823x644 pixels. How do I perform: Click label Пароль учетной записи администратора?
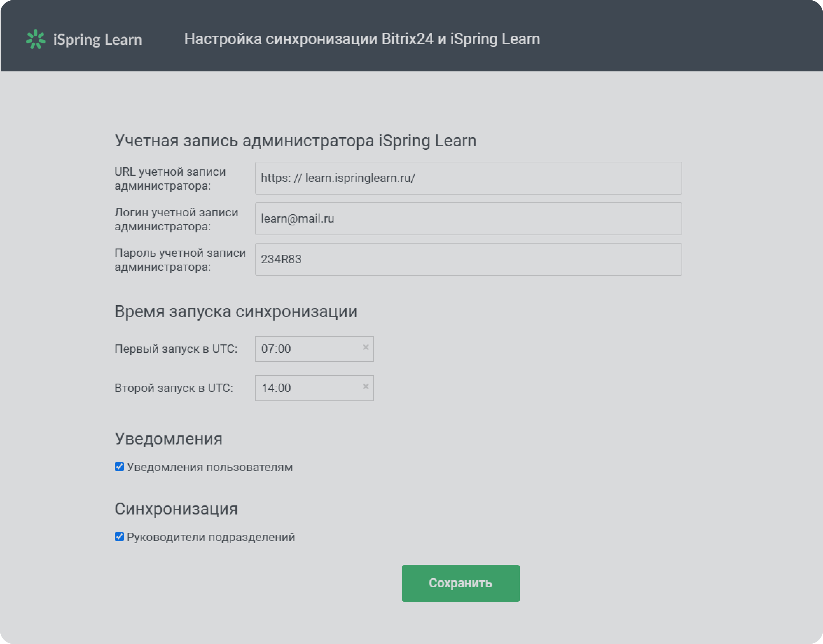[x=180, y=260]
